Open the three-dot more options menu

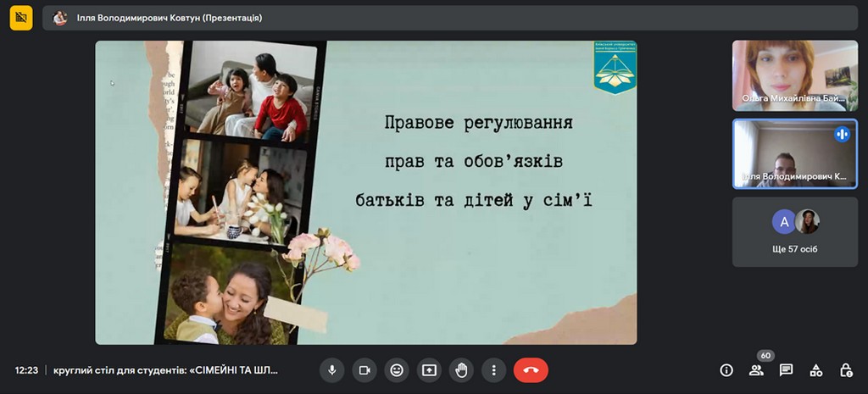point(493,370)
